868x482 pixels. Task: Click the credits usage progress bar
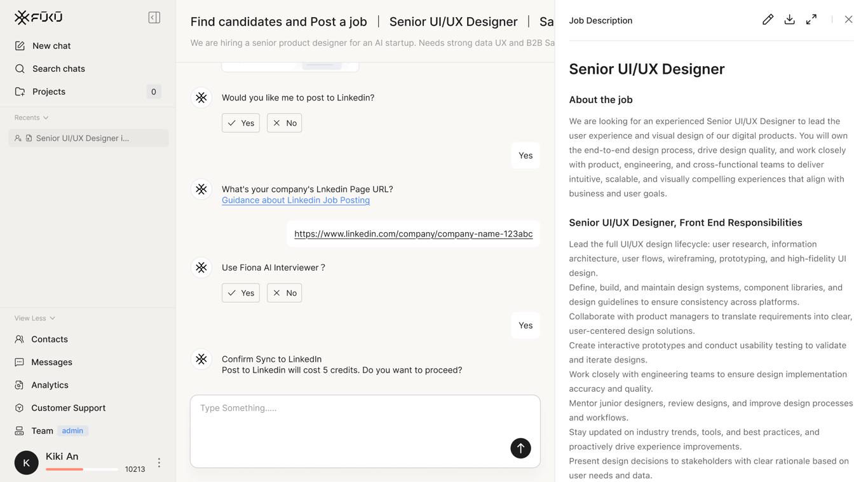[82, 469]
